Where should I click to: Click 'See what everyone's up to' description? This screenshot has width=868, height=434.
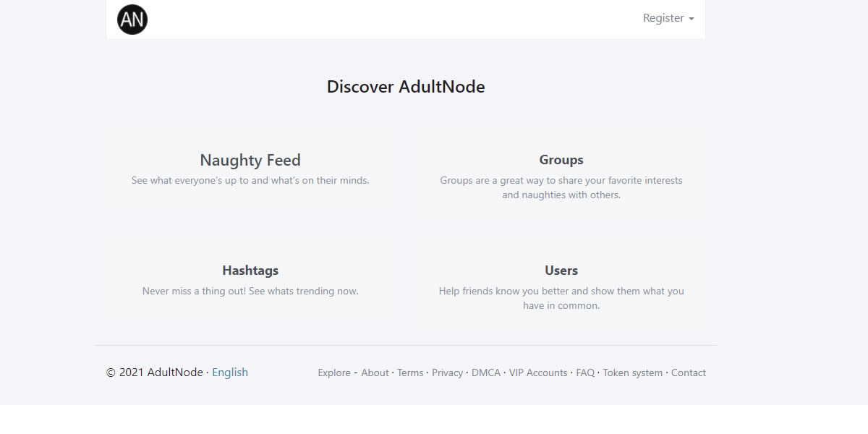tap(250, 180)
